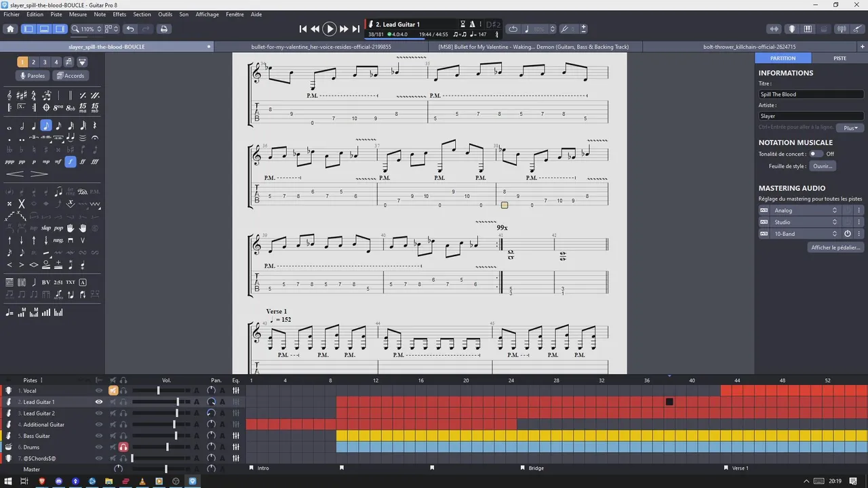This screenshot has width=868, height=488.
Task: Click Ouvrir for Feuille de style
Action: click(823, 166)
